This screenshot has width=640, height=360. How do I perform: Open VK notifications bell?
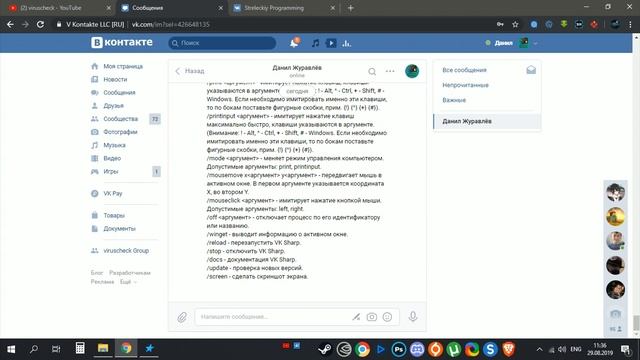coord(294,43)
